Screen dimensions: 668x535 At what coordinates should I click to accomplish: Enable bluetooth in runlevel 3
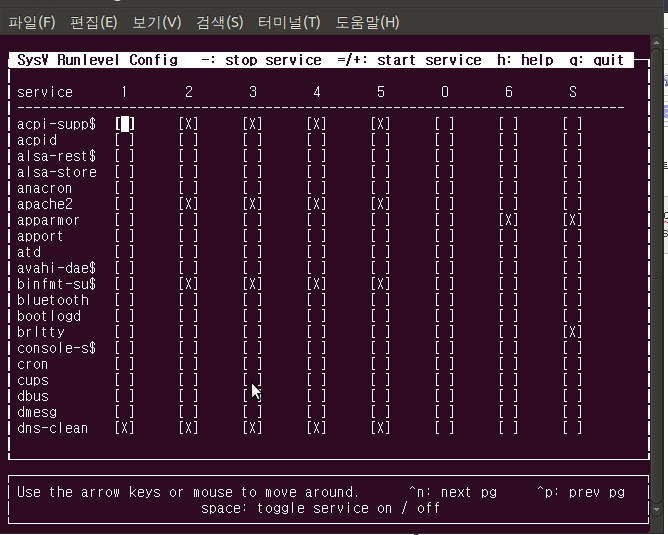click(252, 300)
